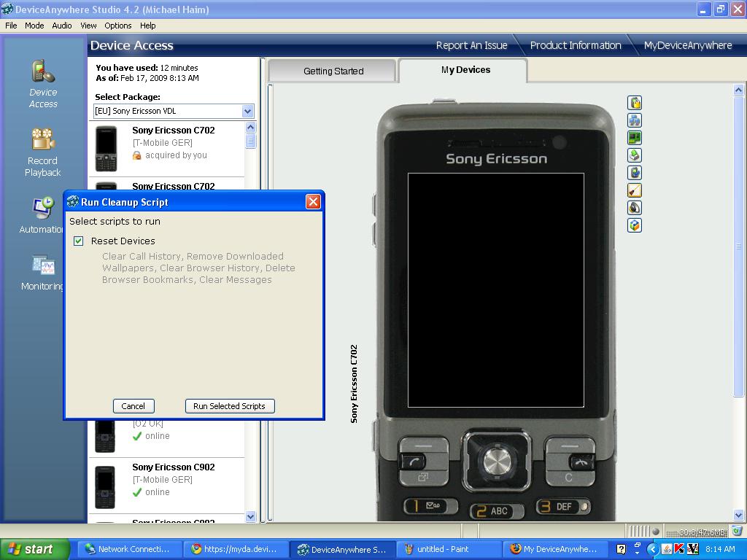The height and width of the screenshot is (560, 747).
Task: Click the Windows start button
Action: click(x=34, y=549)
